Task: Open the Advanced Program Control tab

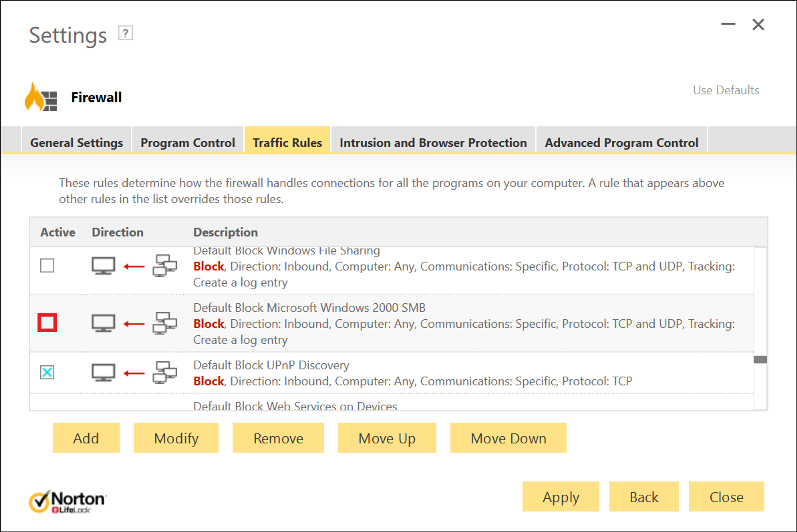Action: click(x=621, y=142)
